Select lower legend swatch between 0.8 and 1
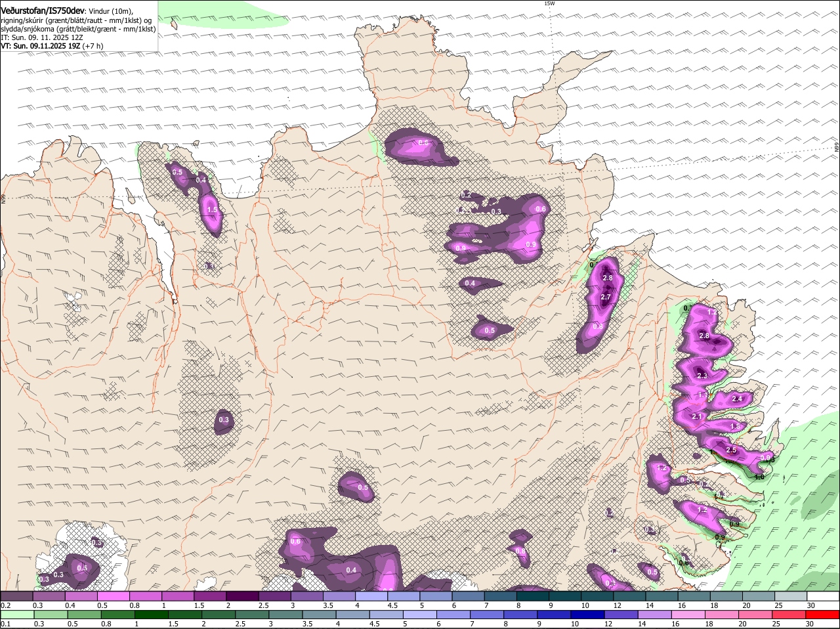The image size is (840, 629). click(118, 615)
